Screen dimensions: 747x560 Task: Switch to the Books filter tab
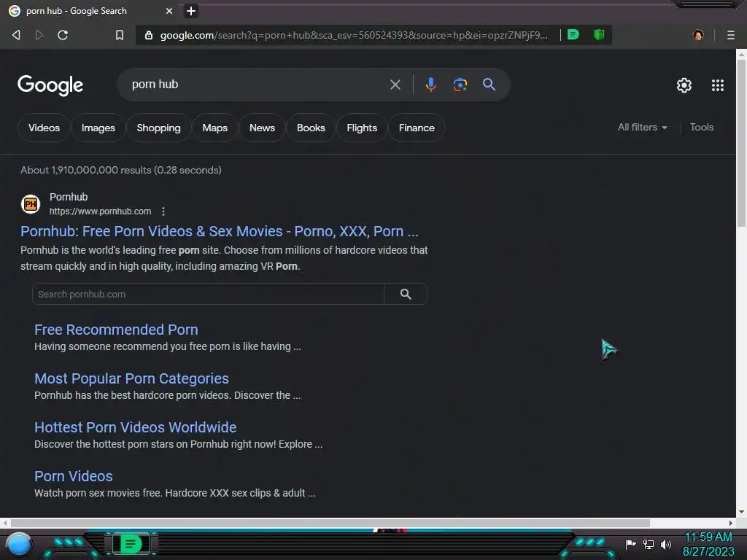[311, 128]
